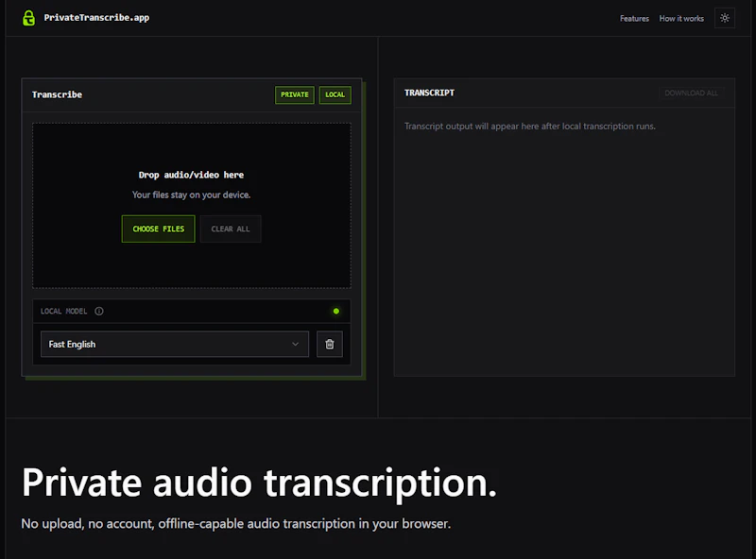Click the transcript output placeholder text
The image size is (756, 559).
(x=530, y=127)
